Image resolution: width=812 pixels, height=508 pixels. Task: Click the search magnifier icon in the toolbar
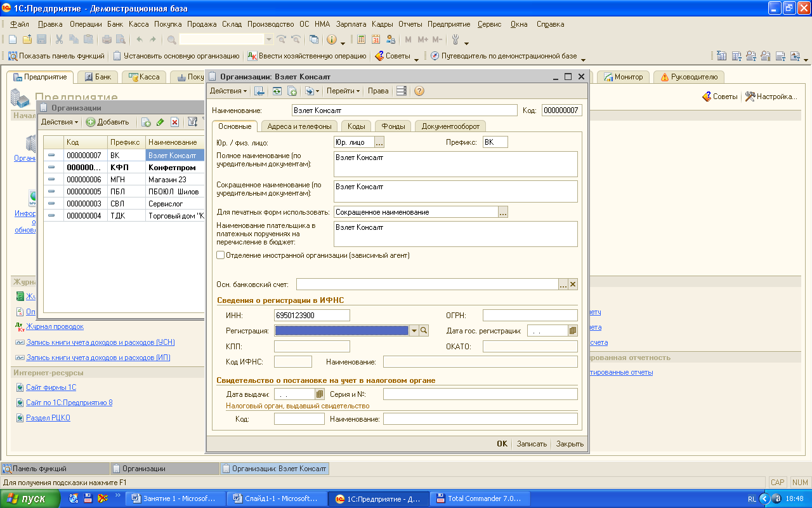(x=171, y=39)
